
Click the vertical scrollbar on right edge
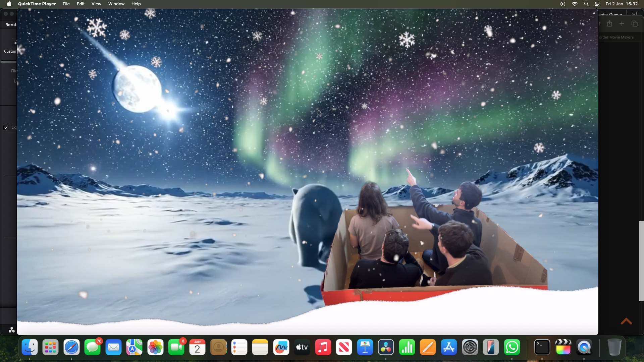tap(641, 261)
